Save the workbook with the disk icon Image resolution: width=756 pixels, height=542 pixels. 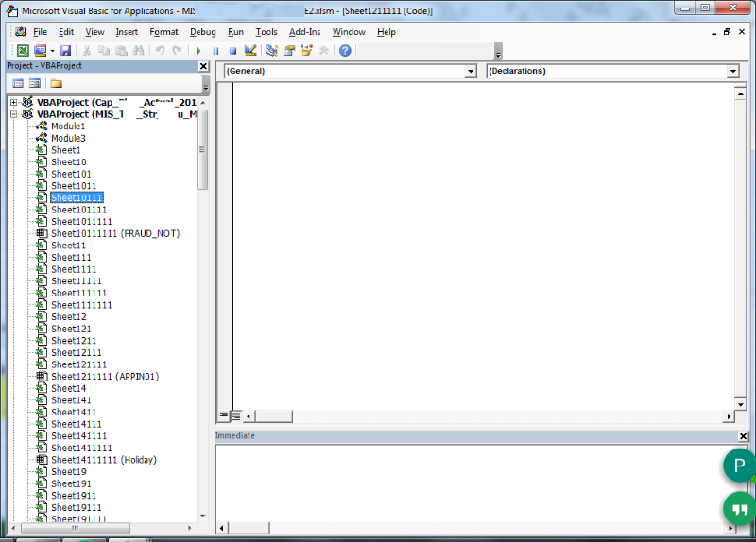(66, 51)
